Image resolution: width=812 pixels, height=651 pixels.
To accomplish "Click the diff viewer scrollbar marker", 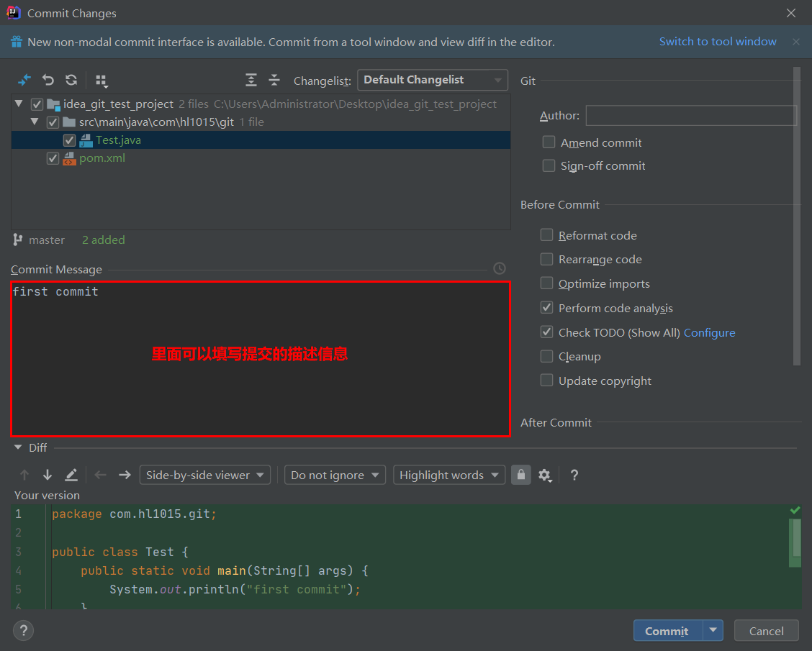I will click(795, 542).
